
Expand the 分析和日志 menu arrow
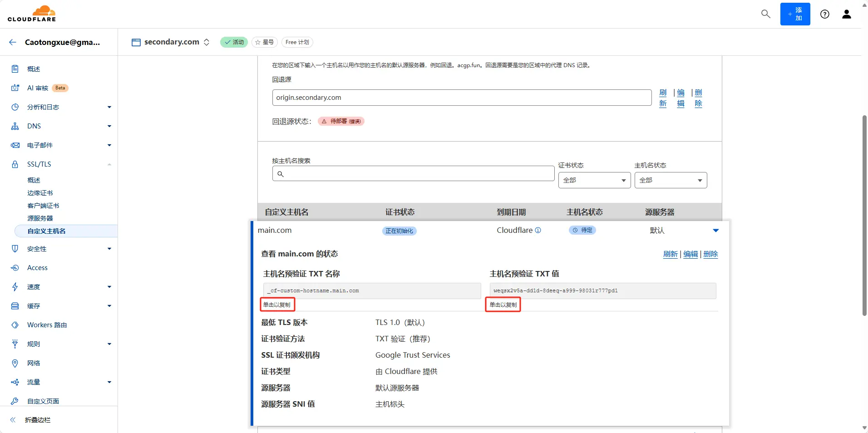[109, 107]
